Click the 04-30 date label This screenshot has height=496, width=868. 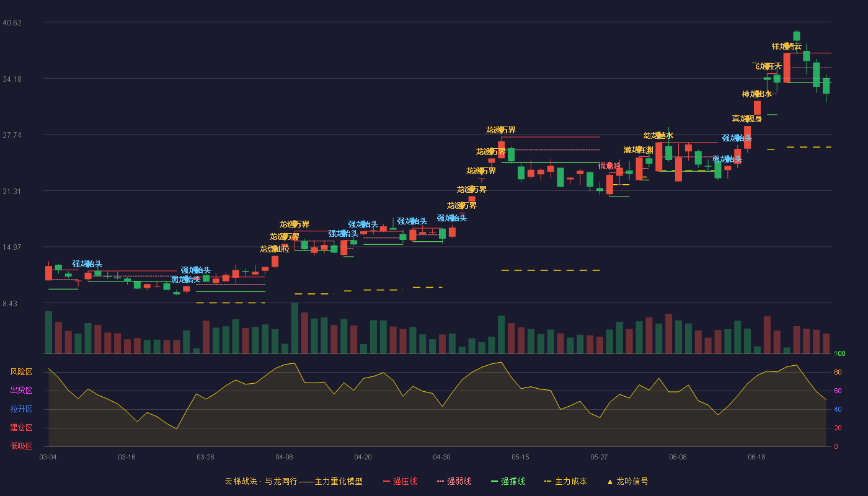(x=441, y=457)
